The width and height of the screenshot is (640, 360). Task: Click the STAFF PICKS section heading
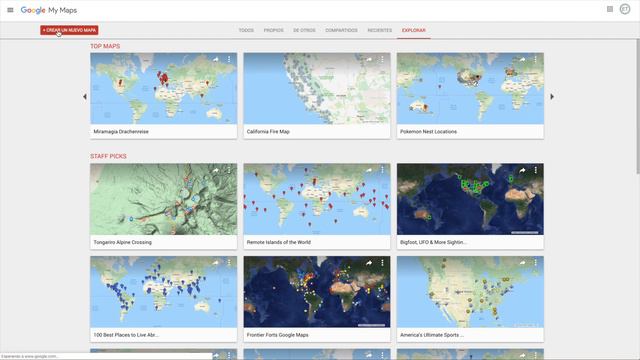[x=108, y=156]
